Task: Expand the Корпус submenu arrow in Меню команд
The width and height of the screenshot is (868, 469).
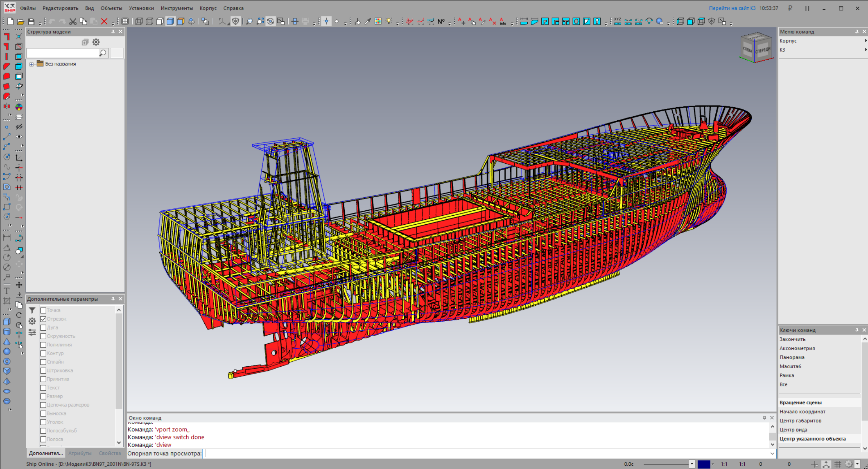Action: [x=865, y=41]
